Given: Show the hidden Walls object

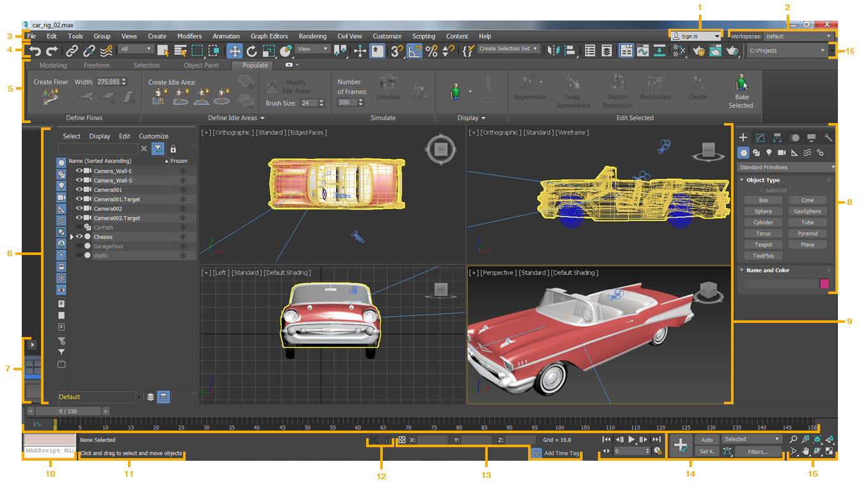Looking at the screenshot, I should coord(80,256).
